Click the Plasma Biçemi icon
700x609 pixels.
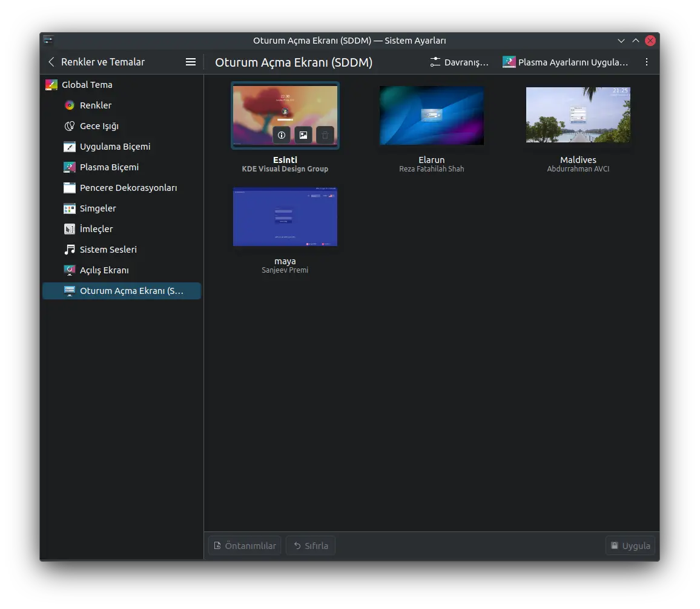point(69,167)
